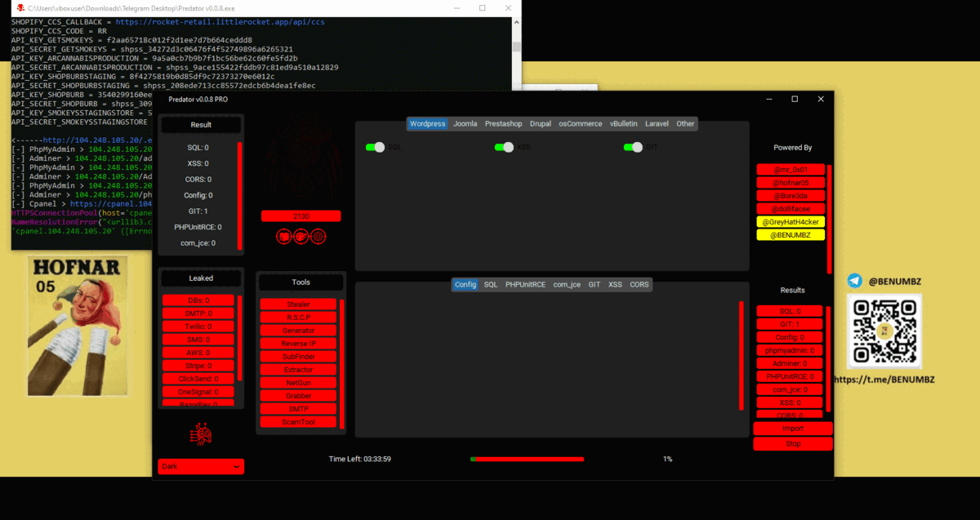Click the OneSignal: 0 leaked button

coord(198,392)
